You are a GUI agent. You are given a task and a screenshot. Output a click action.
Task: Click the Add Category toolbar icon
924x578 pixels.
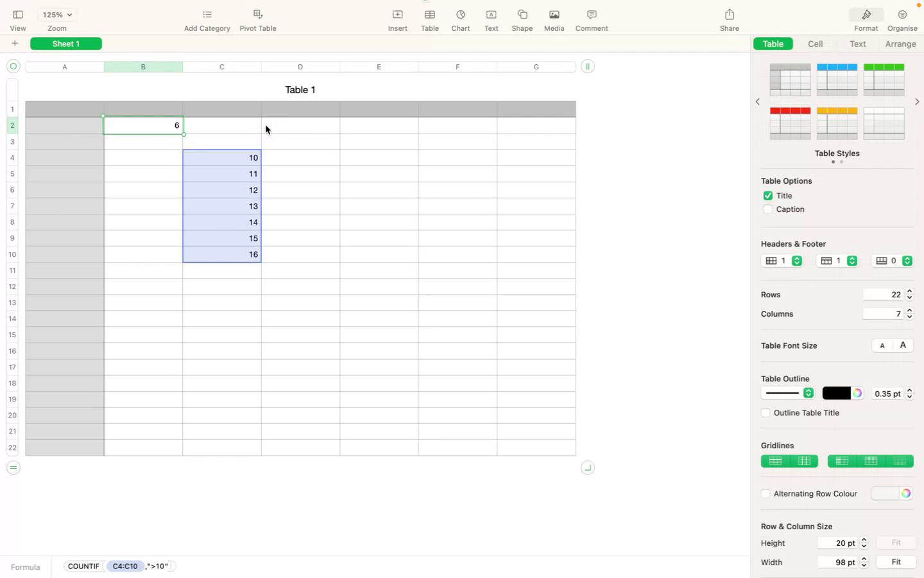[x=207, y=15]
